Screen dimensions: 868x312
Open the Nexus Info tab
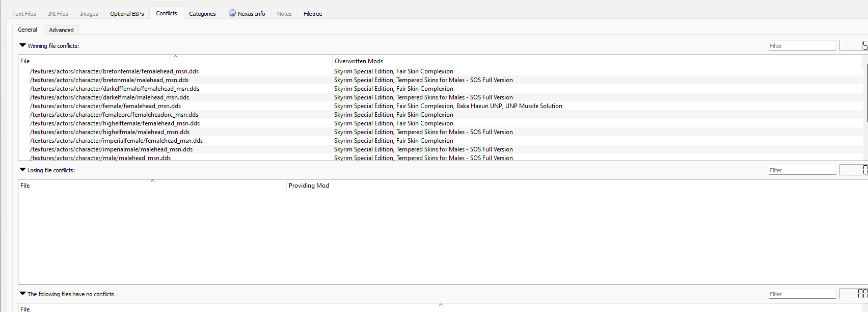tap(247, 14)
